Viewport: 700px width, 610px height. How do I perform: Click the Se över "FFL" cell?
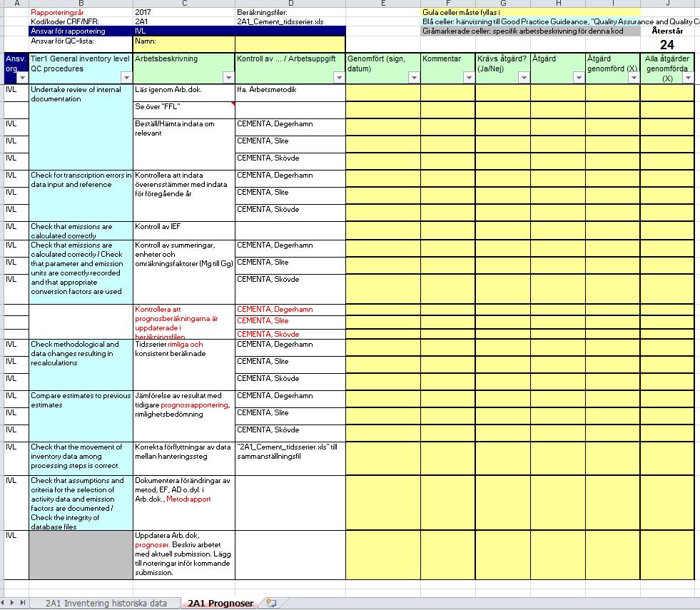(x=184, y=110)
